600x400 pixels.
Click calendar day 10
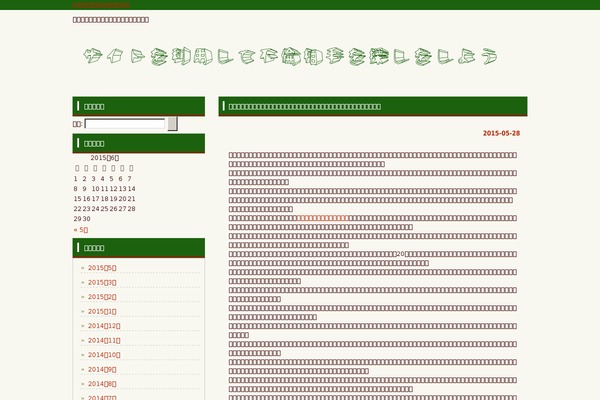[x=95, y=189]
